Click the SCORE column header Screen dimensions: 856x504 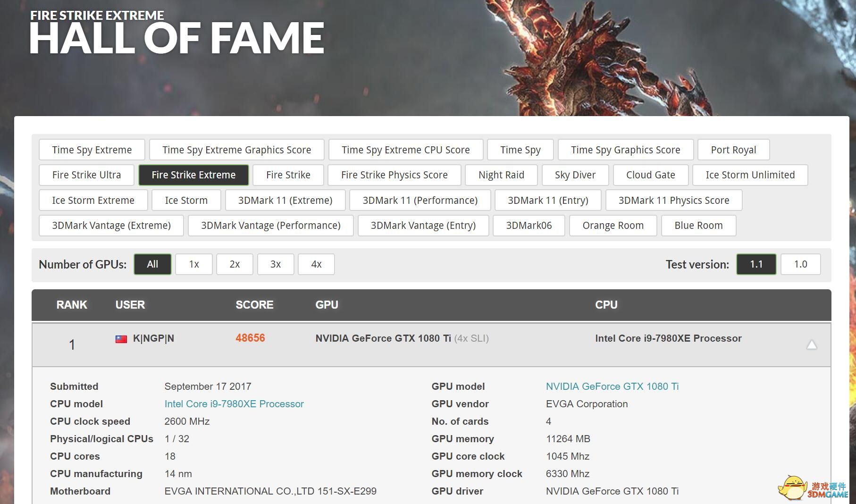pyautogui.click(x=254, y=305)
